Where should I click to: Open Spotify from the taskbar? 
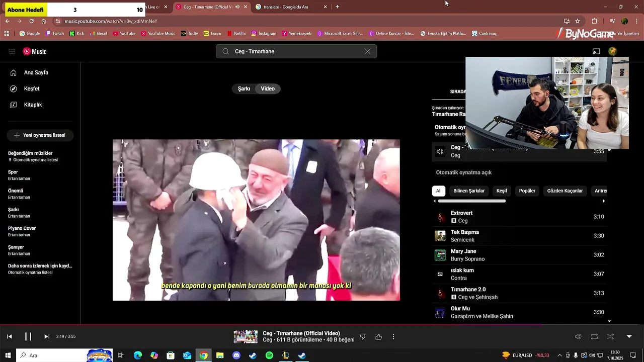pos(269,355)
